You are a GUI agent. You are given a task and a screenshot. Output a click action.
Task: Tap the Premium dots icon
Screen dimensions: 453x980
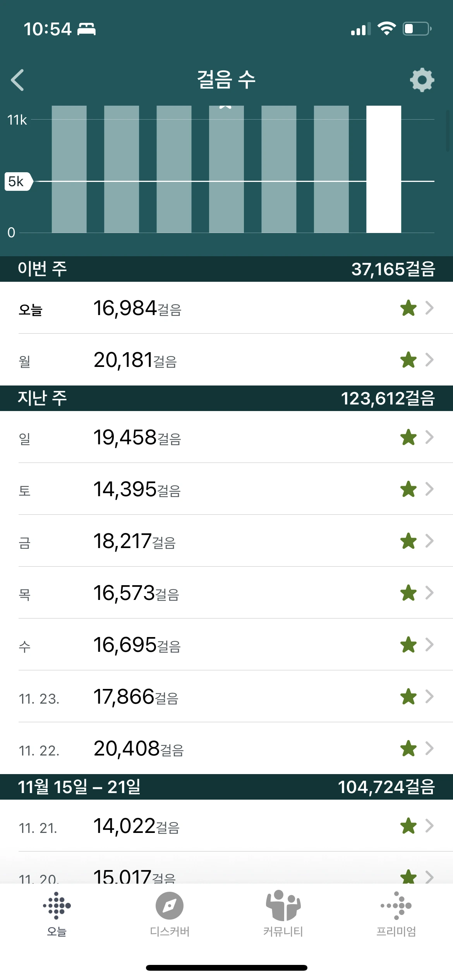coord(396,906)
